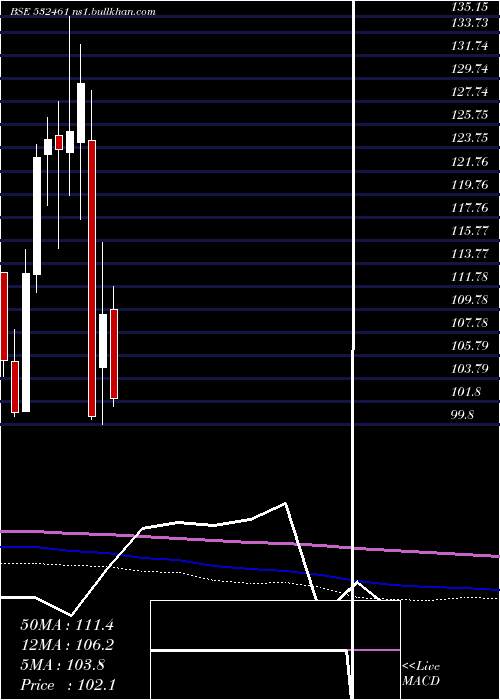This screenshot has width=500, height=700.
Task: Click the MACD inset box
Action: pos(275,650)
